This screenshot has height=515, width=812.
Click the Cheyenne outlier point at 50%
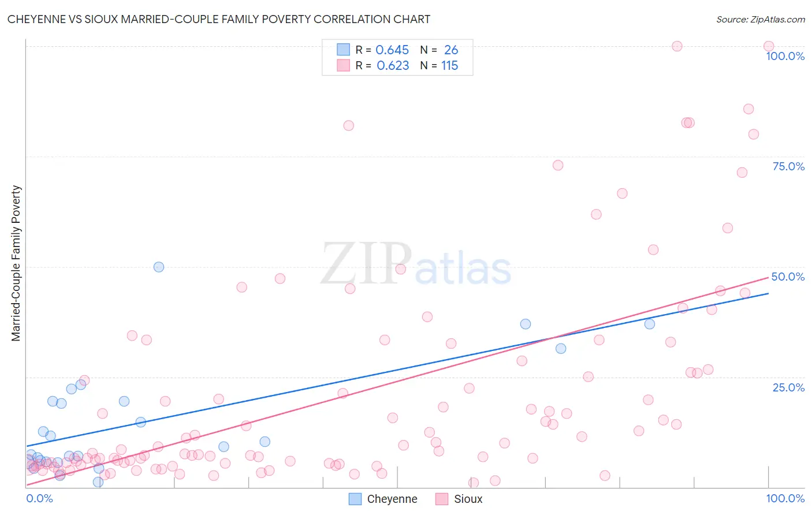159,267
